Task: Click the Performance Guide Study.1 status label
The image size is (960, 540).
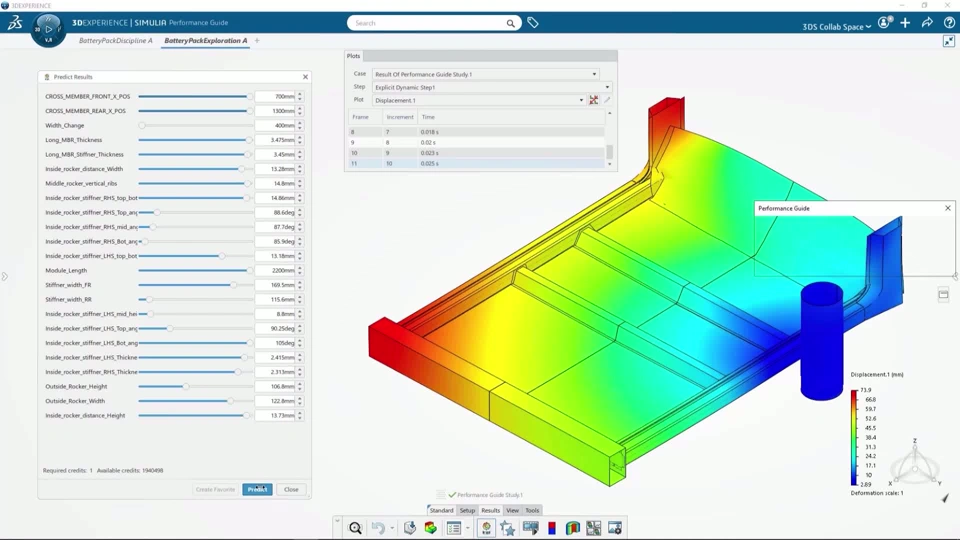Action: 490,495
